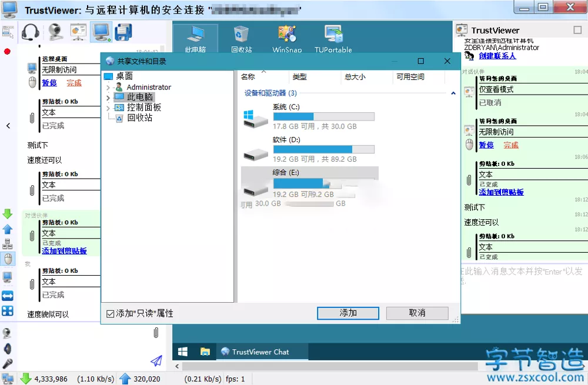Image resolution: width=588 pixels, height=385 pixels.
Task: Toggle the webcam icon in lower sidebar
Action: click(x=7, y=333)
